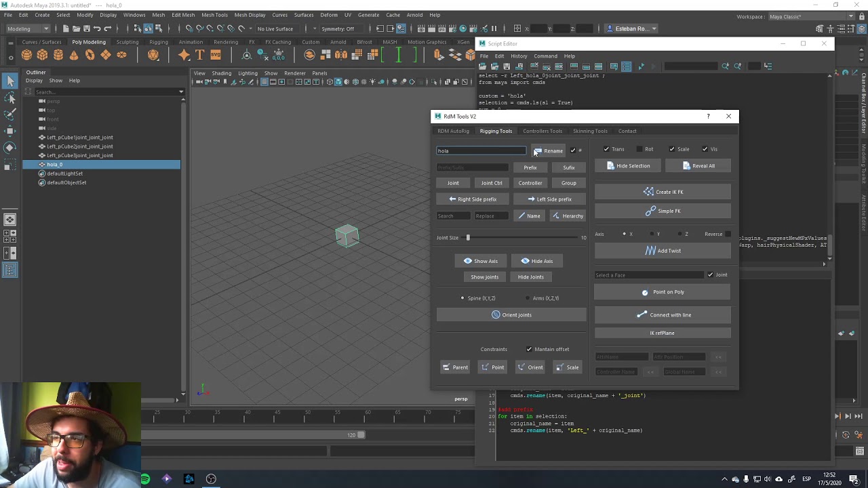Screen dimensions: 868x488
Task: Save the scene with the floppy icon
Action: click(86, 28)
